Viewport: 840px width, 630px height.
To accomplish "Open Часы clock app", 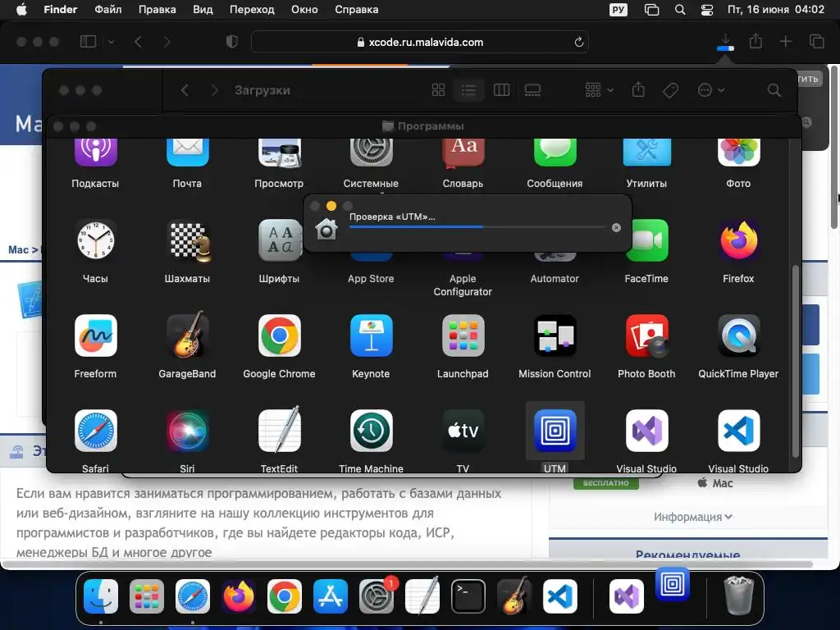I will pyautogui.click(x=95, y=240).
